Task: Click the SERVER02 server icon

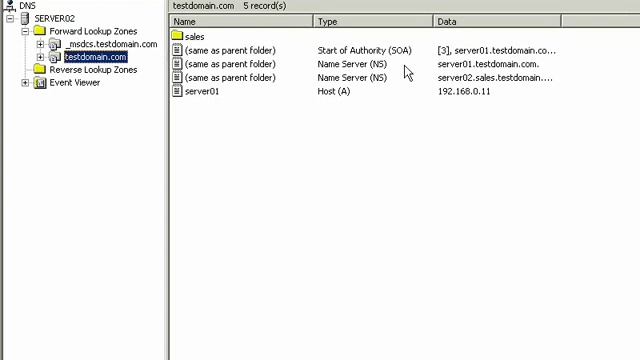Action: click(25, 18)
